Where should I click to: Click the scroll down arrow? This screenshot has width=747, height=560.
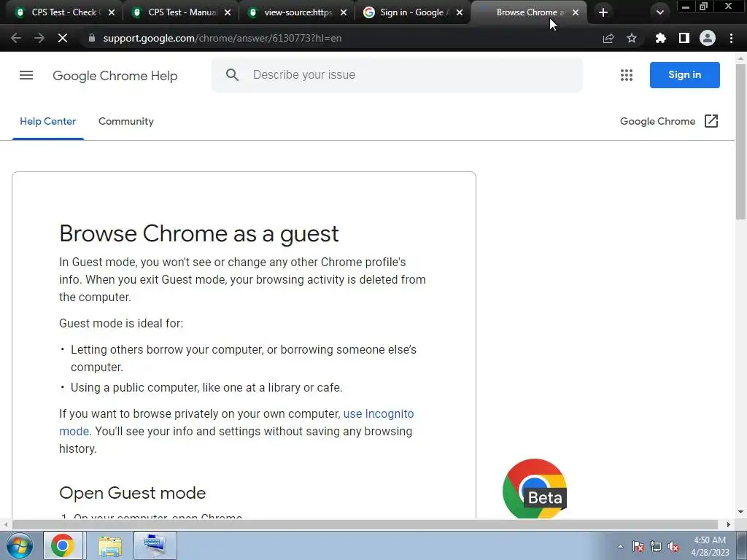(x=740, y=513)
